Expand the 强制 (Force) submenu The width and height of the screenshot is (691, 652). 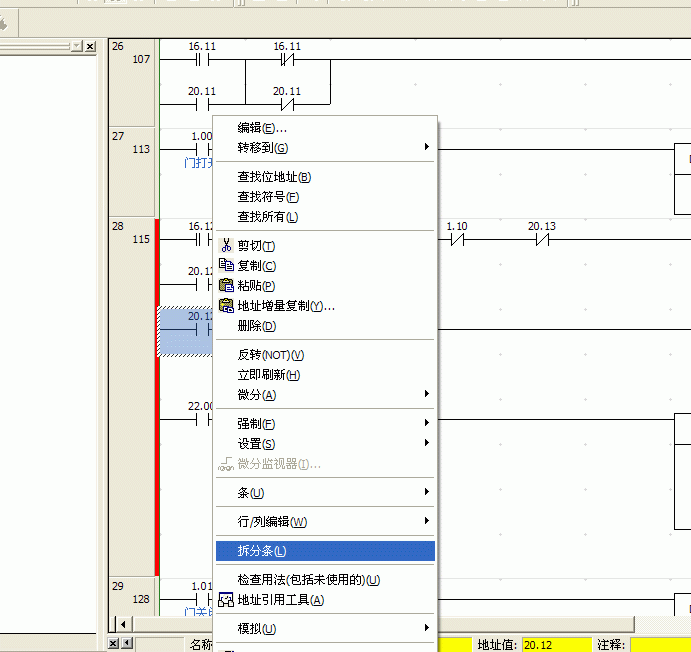point(427,424)
